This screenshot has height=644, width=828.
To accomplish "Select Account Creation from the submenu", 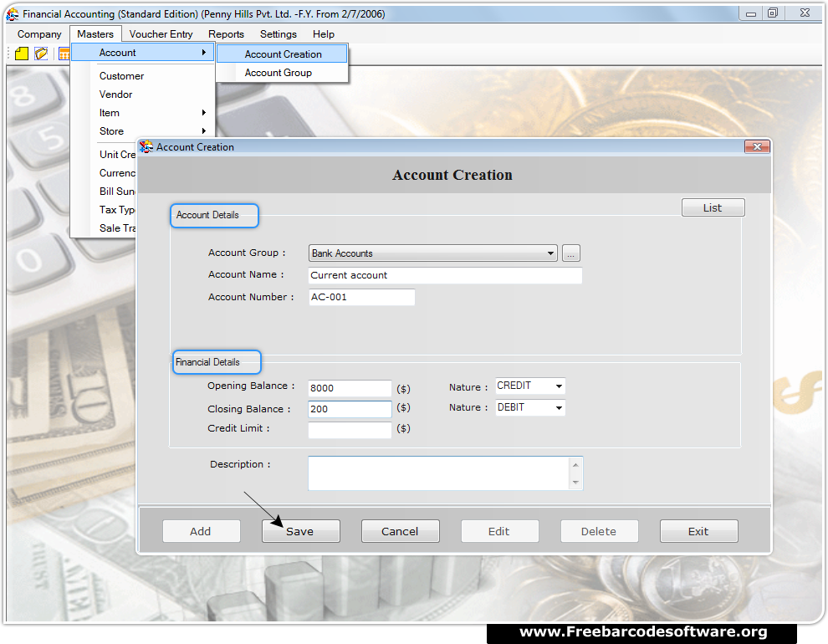I will [282, 54].
